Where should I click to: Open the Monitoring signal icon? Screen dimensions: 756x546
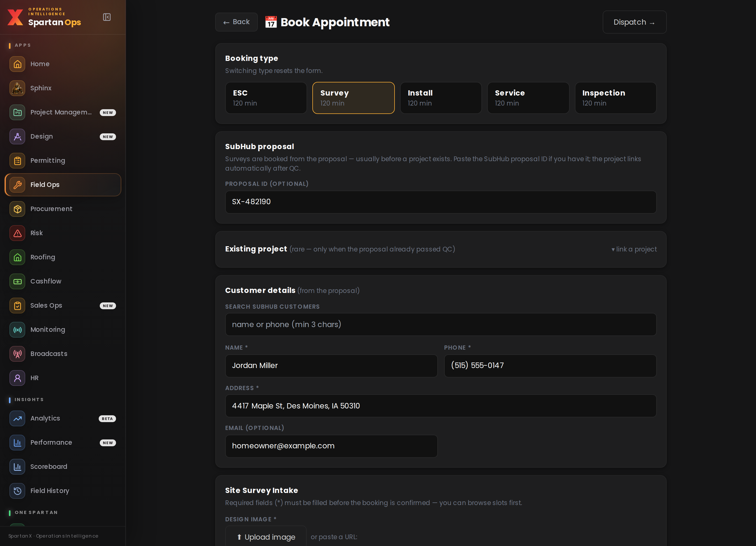[17, 330]
